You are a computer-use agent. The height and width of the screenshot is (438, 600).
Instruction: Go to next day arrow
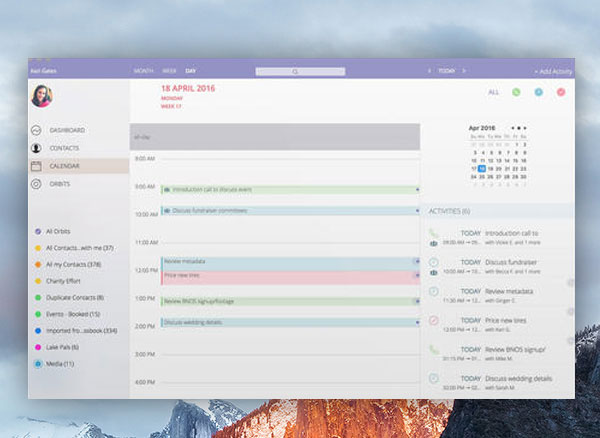464,71
